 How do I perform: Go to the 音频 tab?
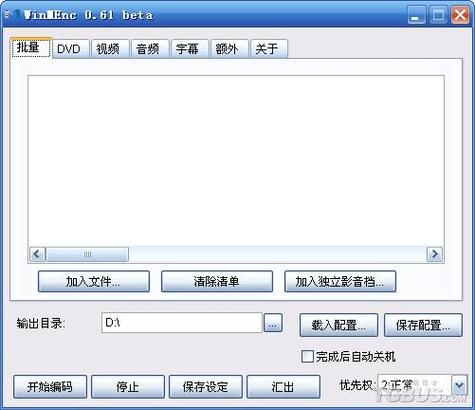coord(149,49)
